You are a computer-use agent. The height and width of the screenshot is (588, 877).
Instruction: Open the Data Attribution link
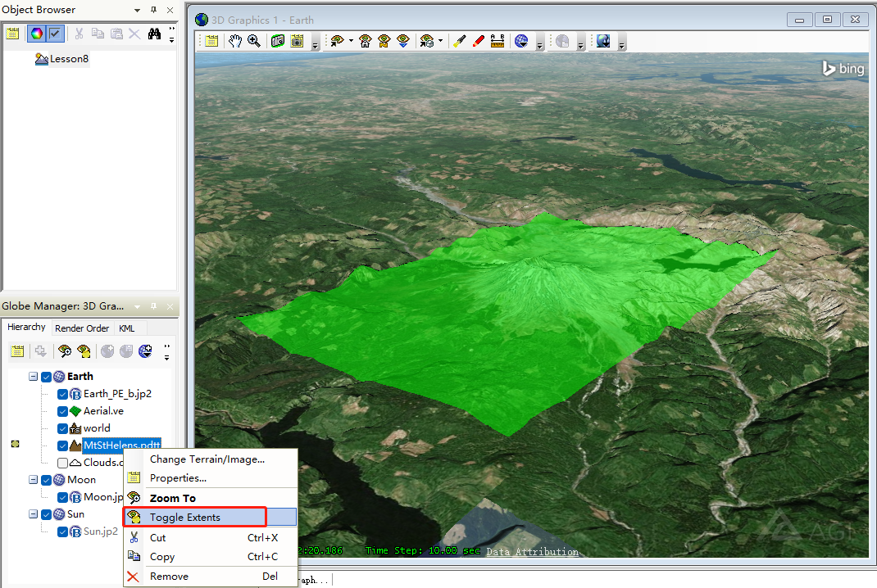coord(532,551)
